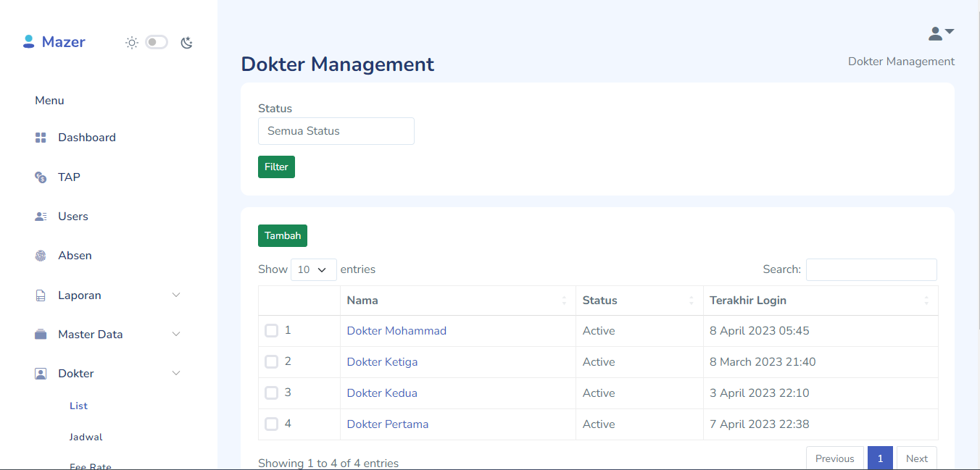The width and height of the screenshot is (980, 470).
Task: Expand the Laporan menu chevron
Action: point(175,295)
